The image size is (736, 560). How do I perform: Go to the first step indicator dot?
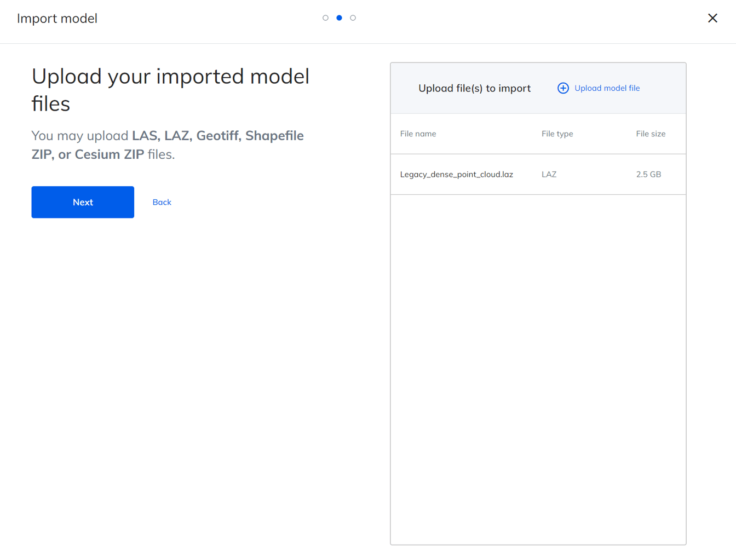click(325, 18)
